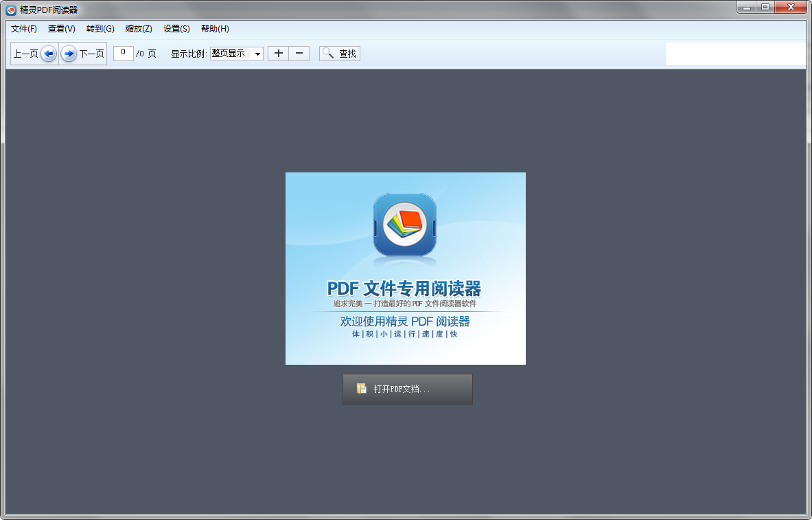
Task: Zoom in using the plus icon
Action: (278, 53)
